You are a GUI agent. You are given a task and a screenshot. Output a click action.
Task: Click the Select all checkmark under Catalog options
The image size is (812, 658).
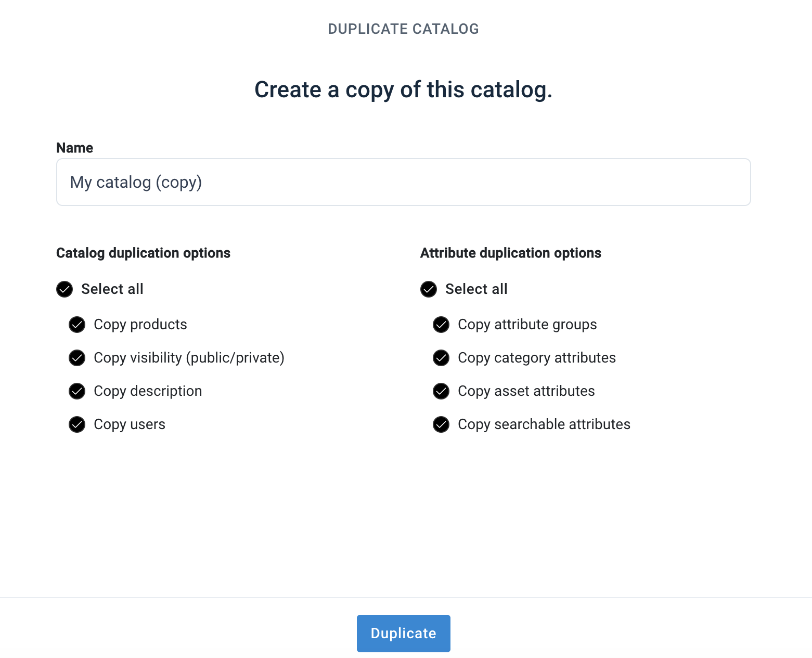pos(64,289)
